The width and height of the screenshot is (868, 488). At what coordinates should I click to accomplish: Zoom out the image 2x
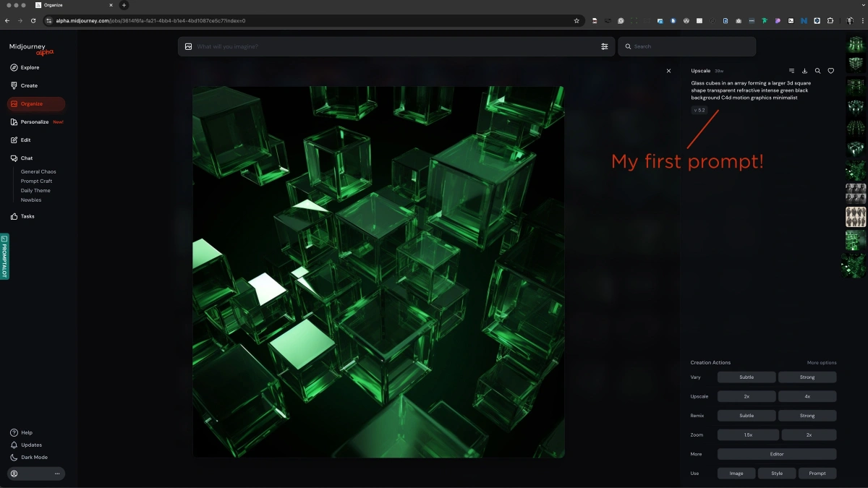tap(809, 435)
